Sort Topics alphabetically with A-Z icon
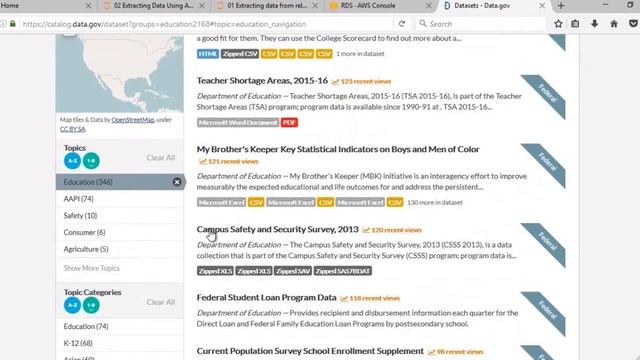Viewport: 640px width, 360px height. click(72, 161)
